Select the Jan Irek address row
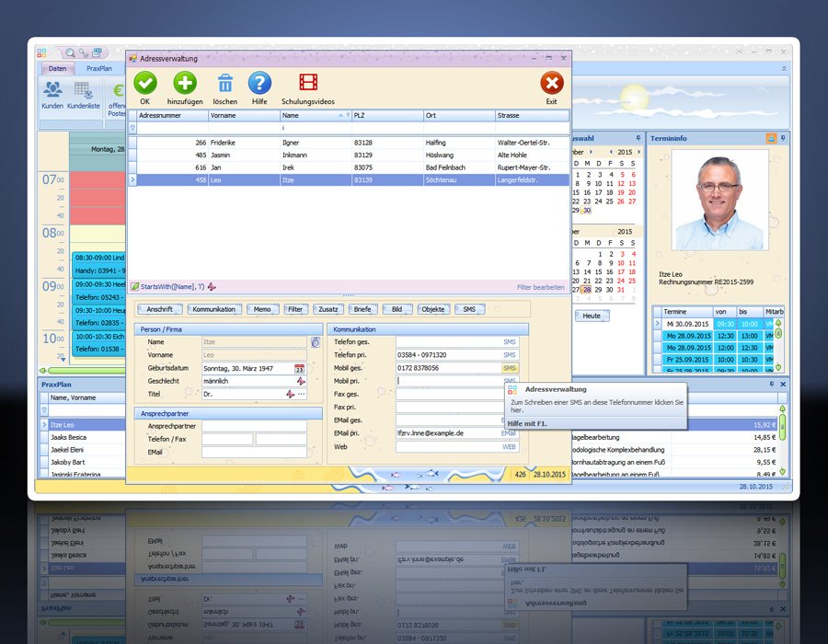 point(349,167)
